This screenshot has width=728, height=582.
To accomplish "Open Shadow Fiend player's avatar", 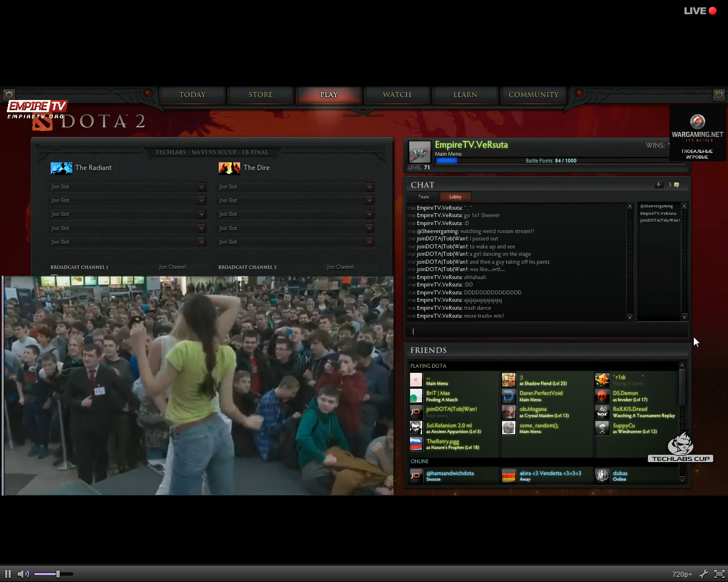I will (x=508, y=380).
